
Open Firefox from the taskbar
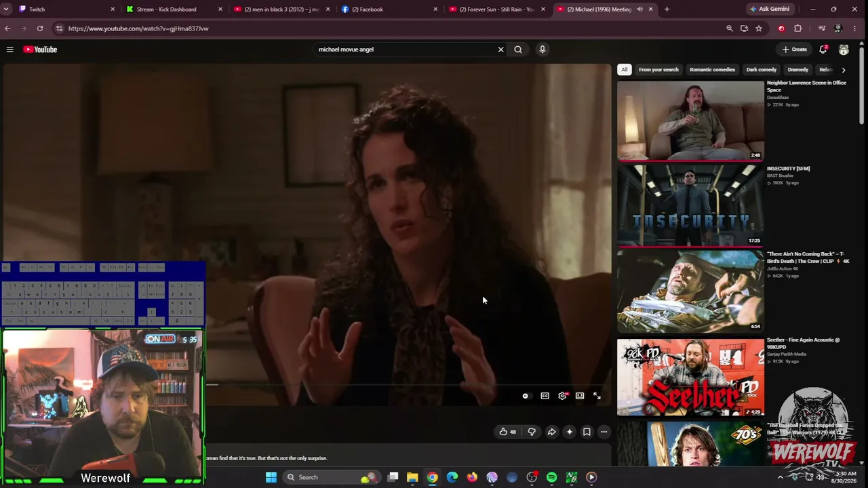472,477
